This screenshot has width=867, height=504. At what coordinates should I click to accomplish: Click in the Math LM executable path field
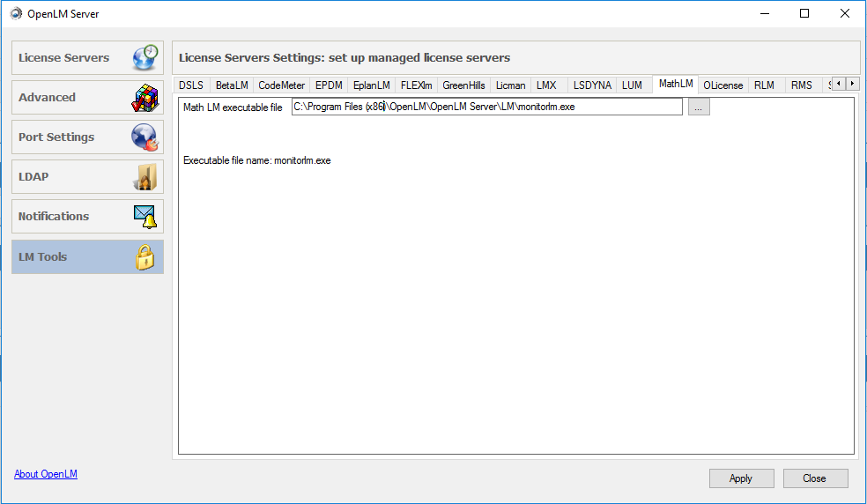pyautogui.click(x=486, y=107)
